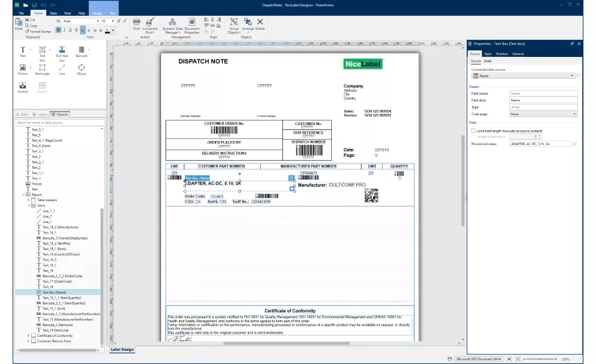Pick the Ellipse drawing tool
The image size is (596, 364).
(x=81, y=69)
